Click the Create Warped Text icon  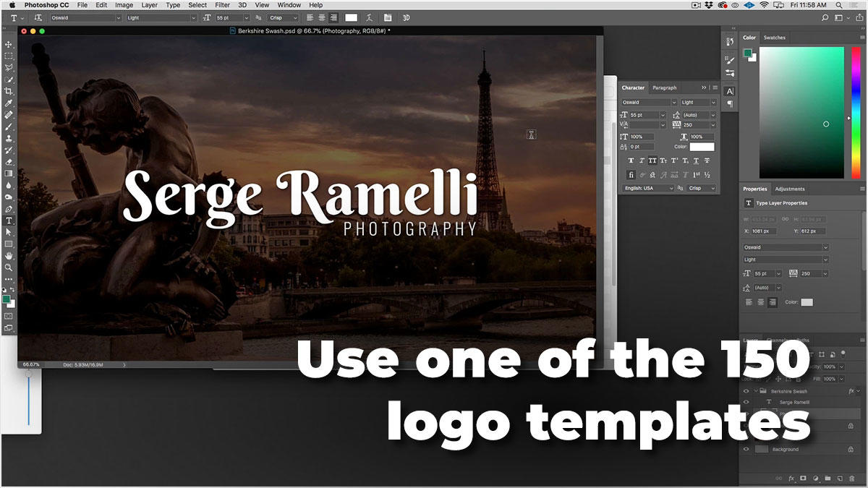pyautogui.click(x=370, y=17)
